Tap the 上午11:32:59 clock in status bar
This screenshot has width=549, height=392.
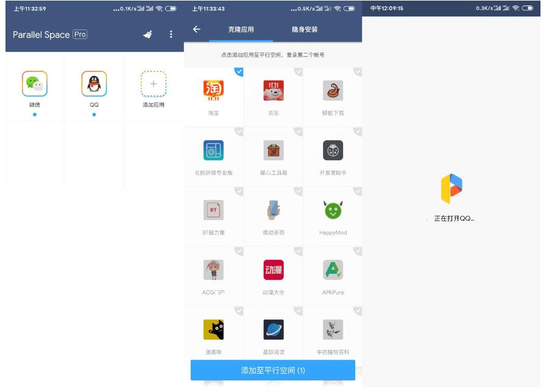pos(30,9)
